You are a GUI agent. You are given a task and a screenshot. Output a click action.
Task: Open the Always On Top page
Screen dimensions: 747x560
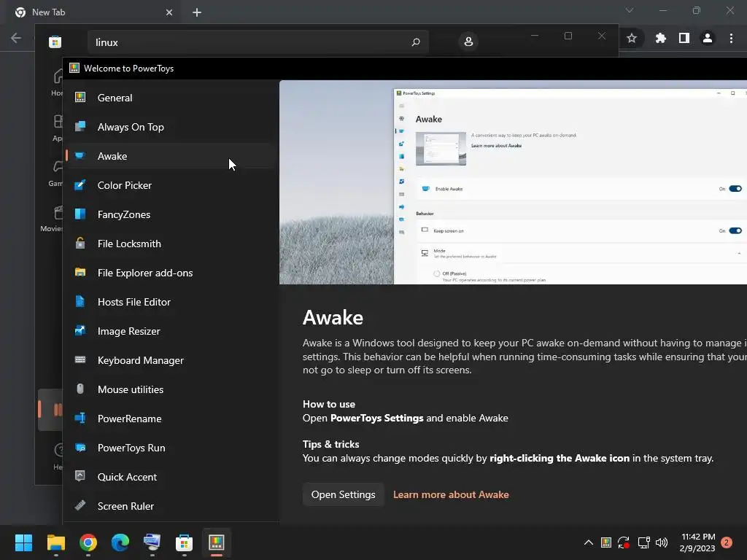click(170, 127)
